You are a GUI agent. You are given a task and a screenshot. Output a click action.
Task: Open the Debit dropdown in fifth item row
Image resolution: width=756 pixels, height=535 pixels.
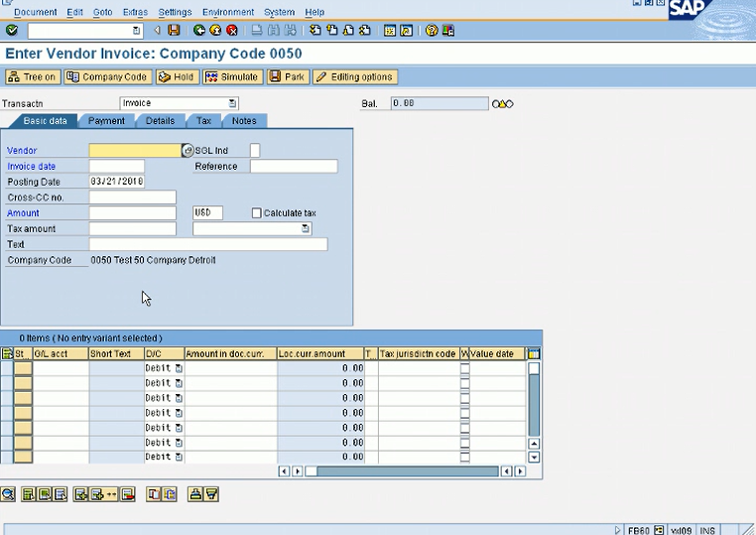click(179, 428)
